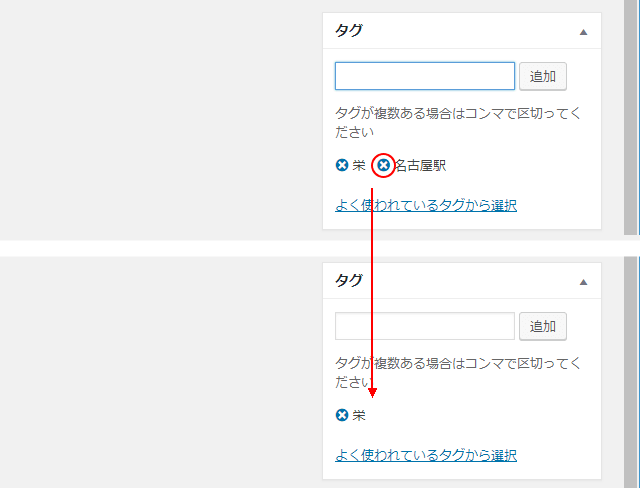The height and width of the screenshot is (488, 640).
Task: Click the タグ header of the single-tag panel
Action: (349, 280)
